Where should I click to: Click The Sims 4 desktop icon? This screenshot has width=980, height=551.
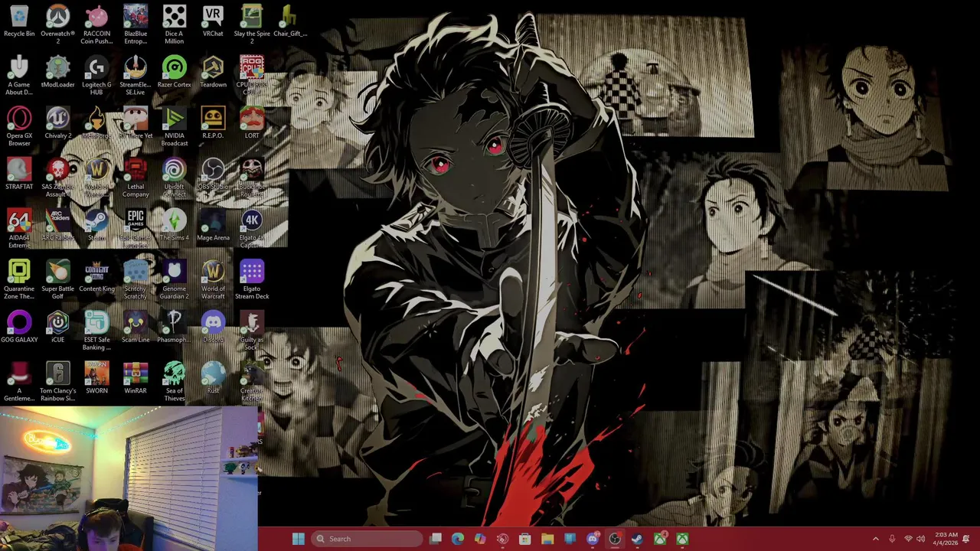174,225
